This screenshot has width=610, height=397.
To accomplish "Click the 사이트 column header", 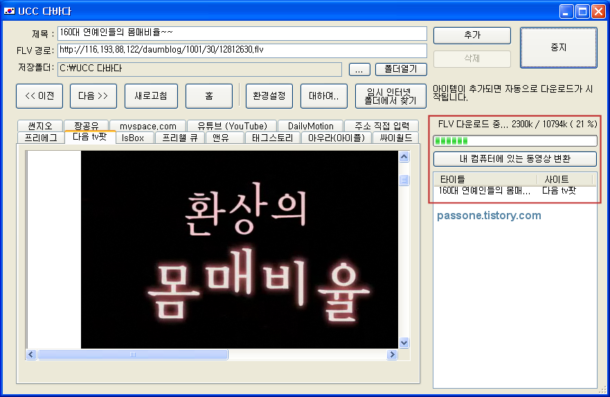I will pyautogui.click(x=564, y=179).
